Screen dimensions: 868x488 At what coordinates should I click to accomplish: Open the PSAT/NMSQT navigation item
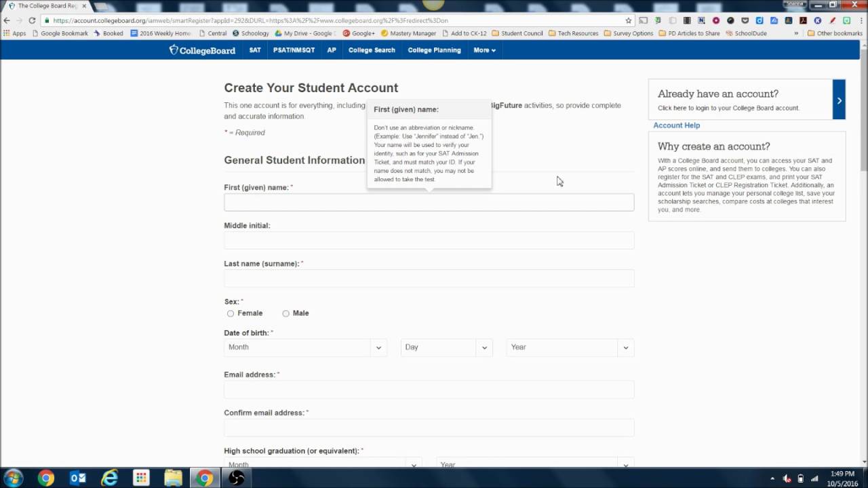click(x=294, y=50)
